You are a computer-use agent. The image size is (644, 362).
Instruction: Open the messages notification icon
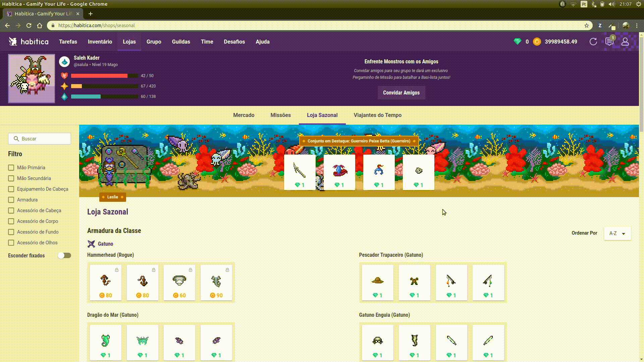coord(609,42)
